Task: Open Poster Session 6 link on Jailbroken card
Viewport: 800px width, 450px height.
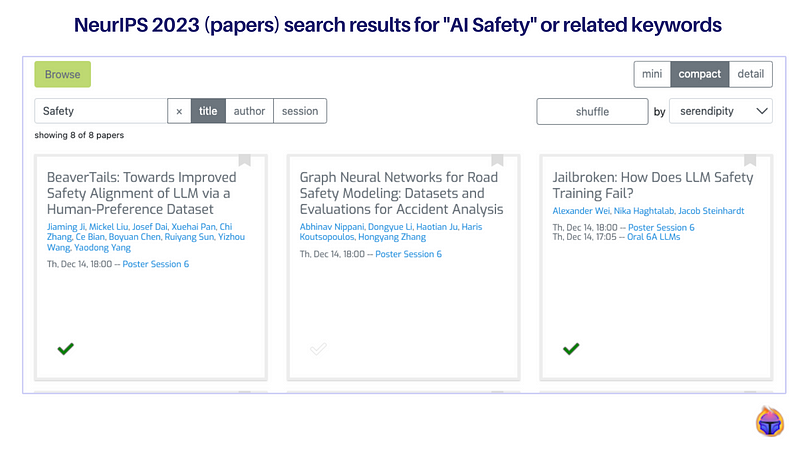Action: coord(661,228)
